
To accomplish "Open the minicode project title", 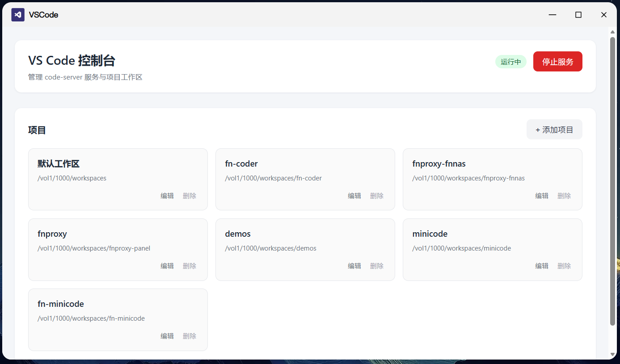I will pyautogui.click(x=430, y=234).
